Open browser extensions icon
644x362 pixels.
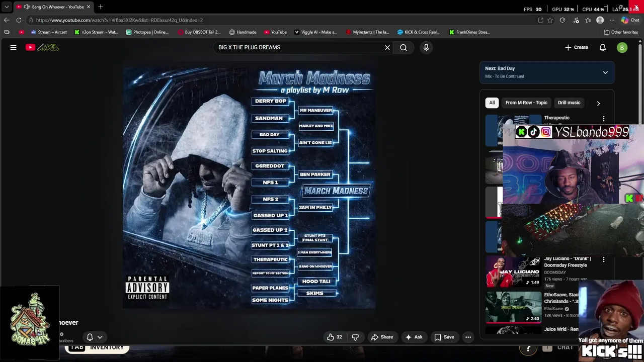(x=562, y=20)
